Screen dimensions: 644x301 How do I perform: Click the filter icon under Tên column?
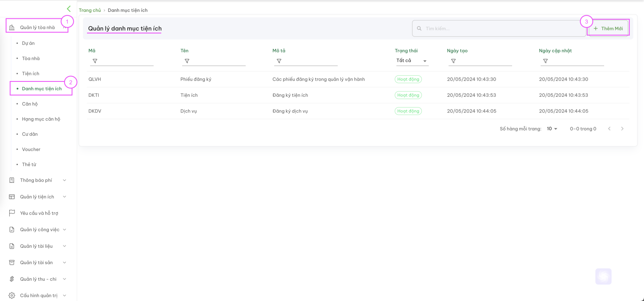(187, 61)
